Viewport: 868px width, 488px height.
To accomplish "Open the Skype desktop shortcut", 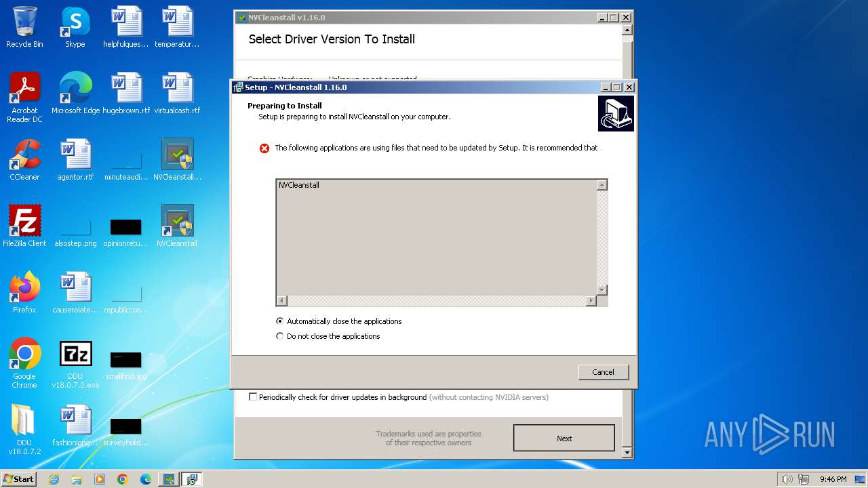I will (x=75, y=27).
